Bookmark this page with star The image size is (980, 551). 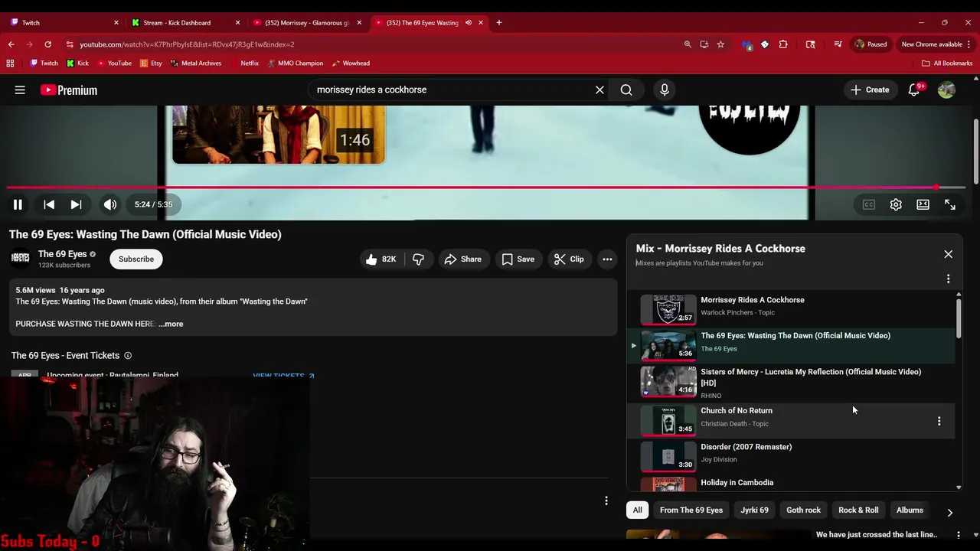pyautogui.click(x=720, y=44)
